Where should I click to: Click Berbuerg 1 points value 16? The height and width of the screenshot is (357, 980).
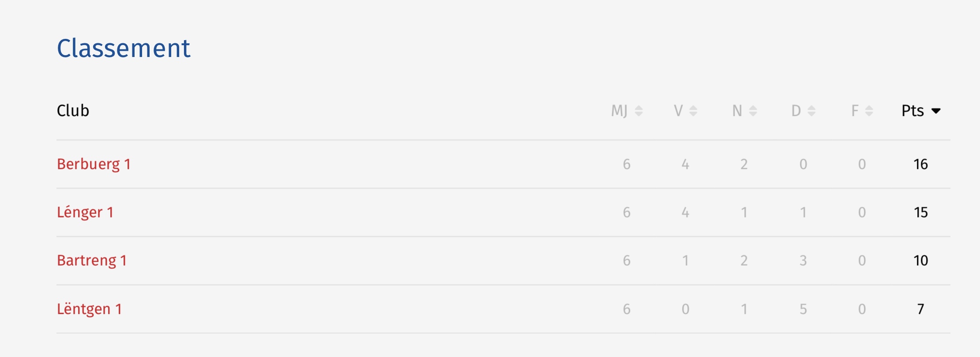pyautogui.click(x=920, y=164)
